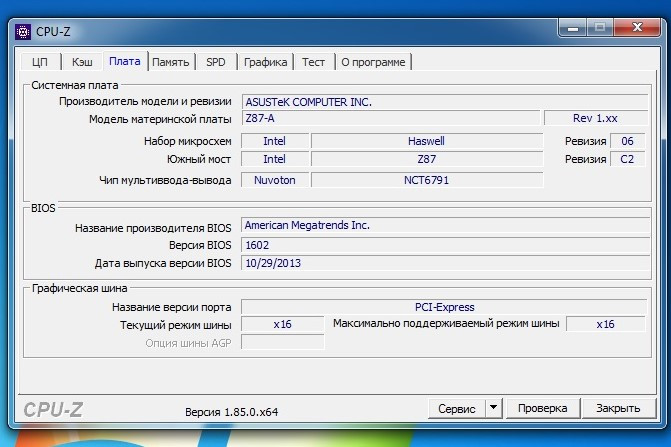
Task: Close CPU-Z with the red X
Action: [x=637, y=28]
